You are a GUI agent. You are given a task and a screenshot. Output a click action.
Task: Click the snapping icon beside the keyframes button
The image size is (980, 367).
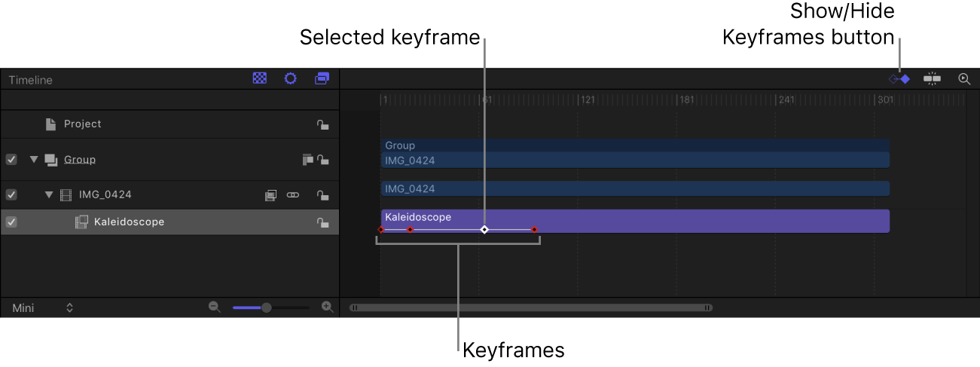[x=933, y=78]
